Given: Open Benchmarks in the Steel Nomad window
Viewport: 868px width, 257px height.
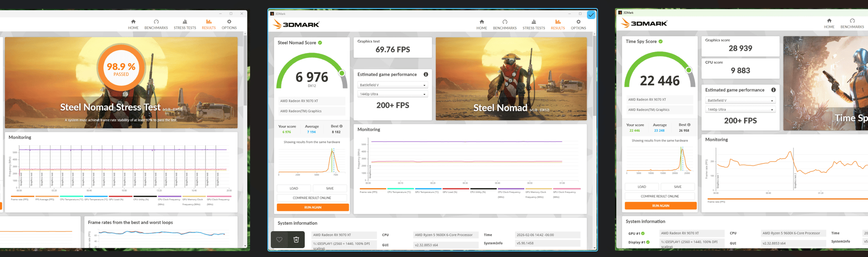Looking at the screenshot, I should [x=505, y=25].
